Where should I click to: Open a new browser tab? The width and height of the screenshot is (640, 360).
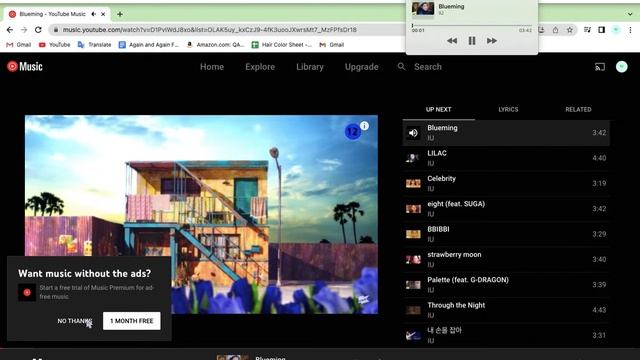(120, 14)
